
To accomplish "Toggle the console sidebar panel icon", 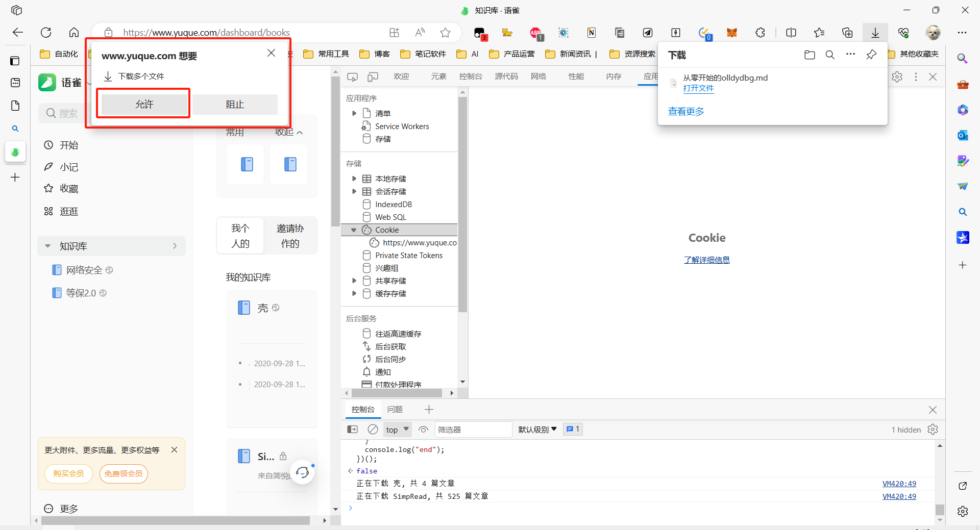I will [x=353, y=430].
